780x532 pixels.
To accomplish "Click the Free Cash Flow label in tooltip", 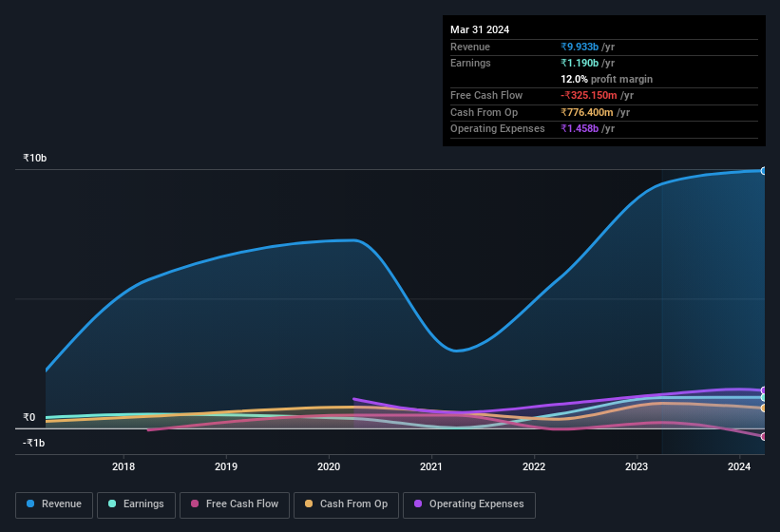I will click(x=486, y=95).
